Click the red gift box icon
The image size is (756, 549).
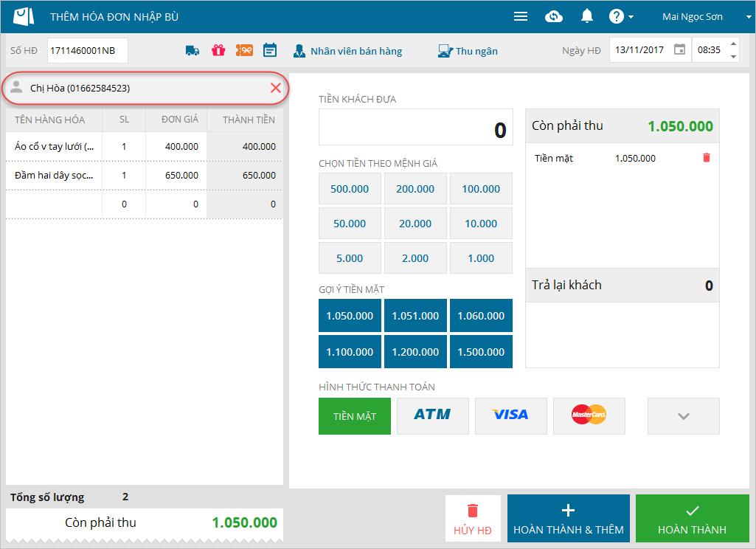point(218,50)
